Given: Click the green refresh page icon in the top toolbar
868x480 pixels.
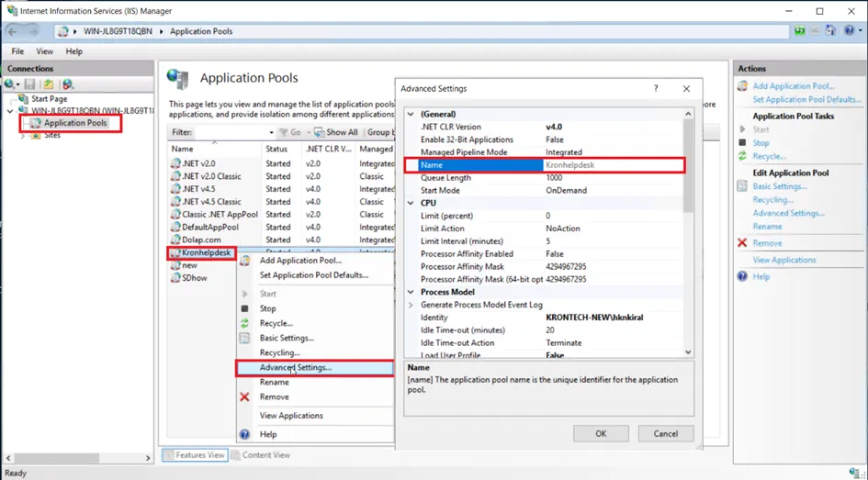Looking at the screenshot, I should click(799, 31).
